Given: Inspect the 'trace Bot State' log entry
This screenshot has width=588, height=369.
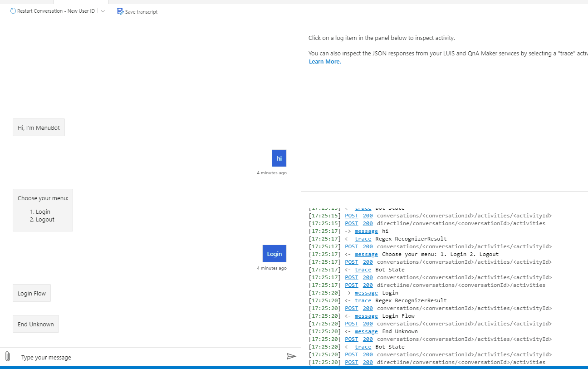Looking at the screenshot, I should tap(363, 269).
